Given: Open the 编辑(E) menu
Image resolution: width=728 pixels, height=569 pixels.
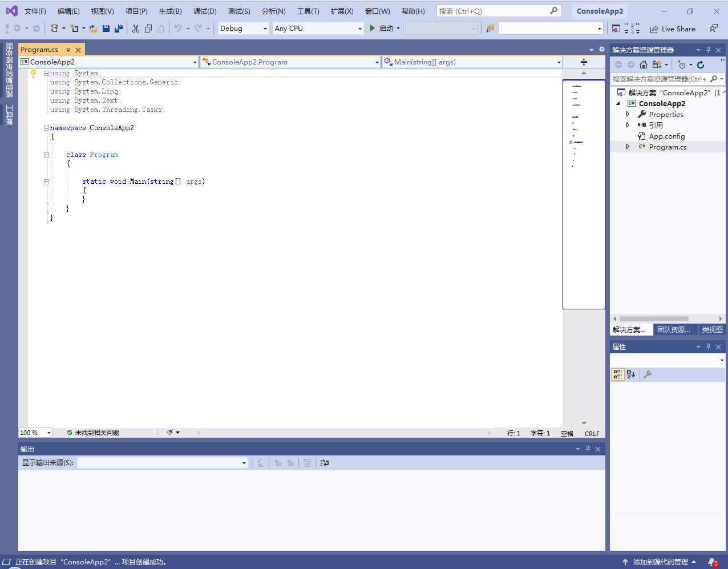Looking at the screenshot, I should (68, 11).
